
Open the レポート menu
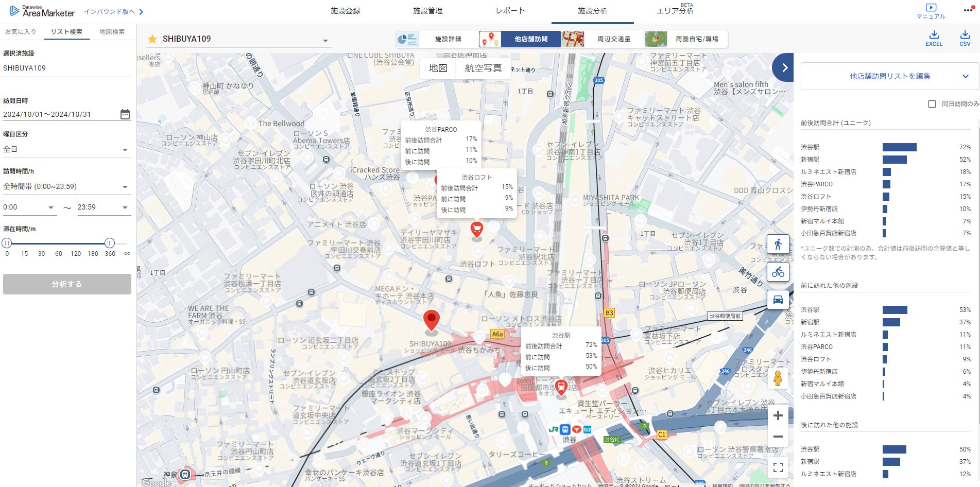pyautogui.click(x=510, y=11)
